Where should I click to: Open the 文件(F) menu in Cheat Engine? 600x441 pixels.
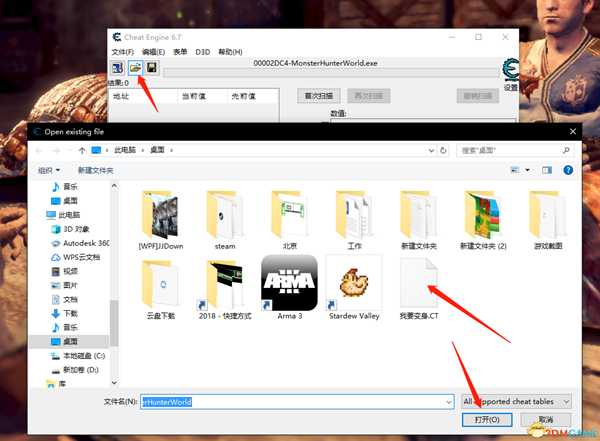click(x=122, y=51)
